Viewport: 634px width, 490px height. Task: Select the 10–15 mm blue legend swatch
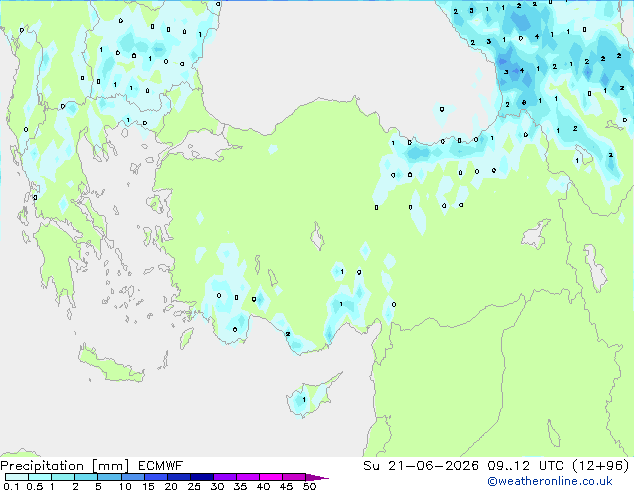coord(132,477)
